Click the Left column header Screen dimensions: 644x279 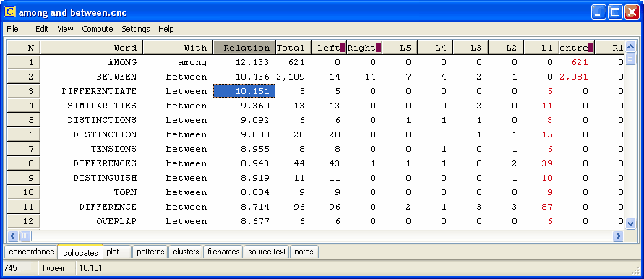329,48
